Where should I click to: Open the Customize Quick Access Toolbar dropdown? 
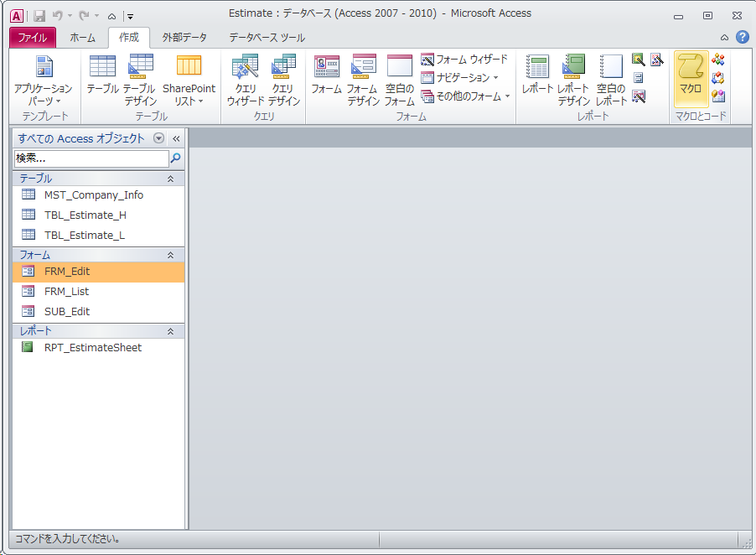[130, 17]
